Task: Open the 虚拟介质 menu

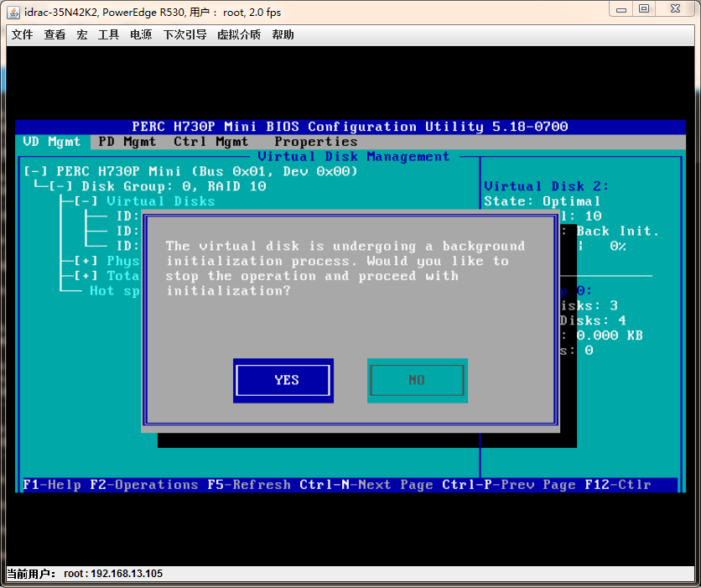Action: 239,34
